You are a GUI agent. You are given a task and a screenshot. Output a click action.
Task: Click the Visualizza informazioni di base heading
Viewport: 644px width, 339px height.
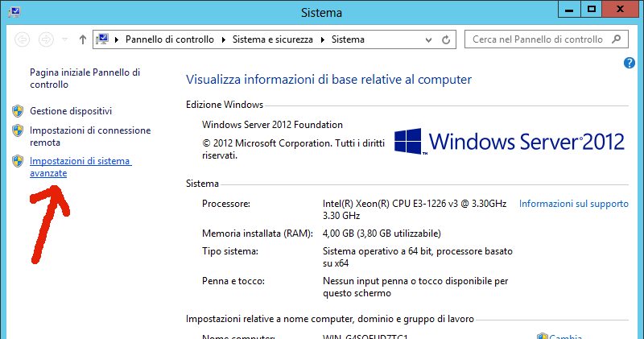[328, 79]
